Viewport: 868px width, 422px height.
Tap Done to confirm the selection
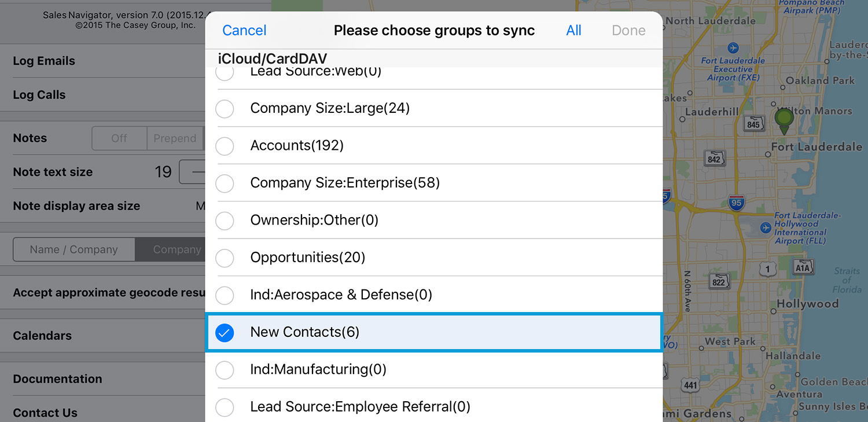click(628, 31)
